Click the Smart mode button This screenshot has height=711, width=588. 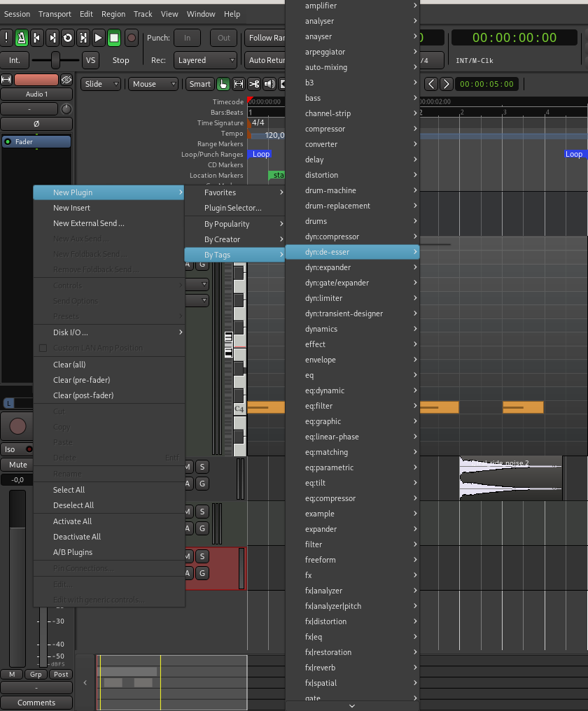tap(199, 84)
